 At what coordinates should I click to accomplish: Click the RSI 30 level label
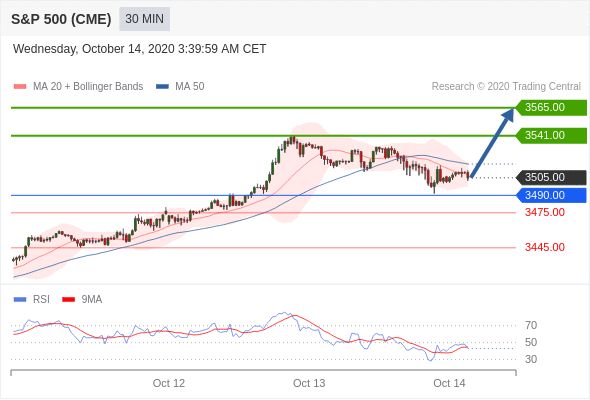click(531, 359)
